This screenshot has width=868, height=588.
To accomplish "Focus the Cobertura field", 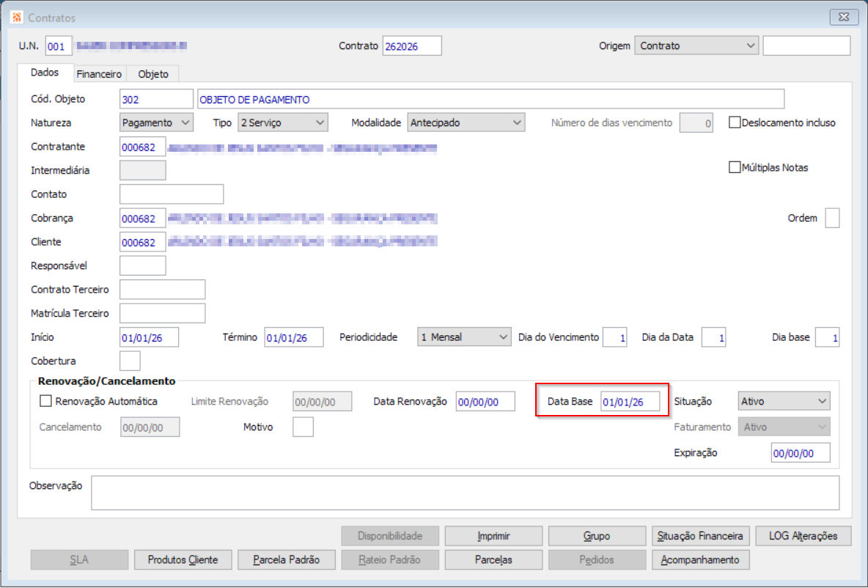I will (x=130, y=361).
